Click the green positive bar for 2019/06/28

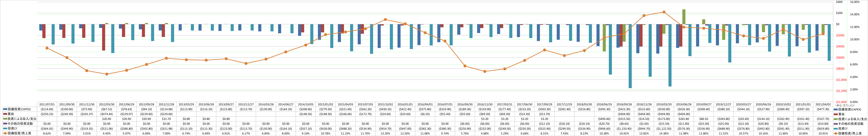click(684, 17)
